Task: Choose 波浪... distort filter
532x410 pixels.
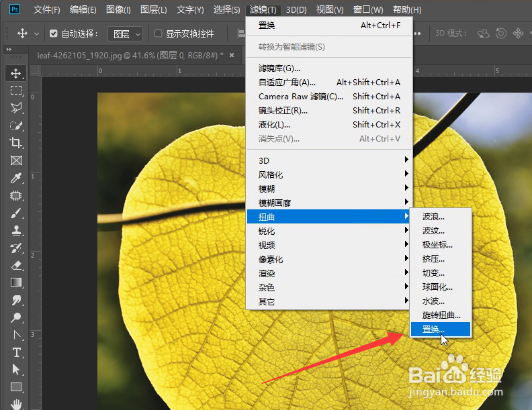Action: pyautogui.click(x=441, y=217)
